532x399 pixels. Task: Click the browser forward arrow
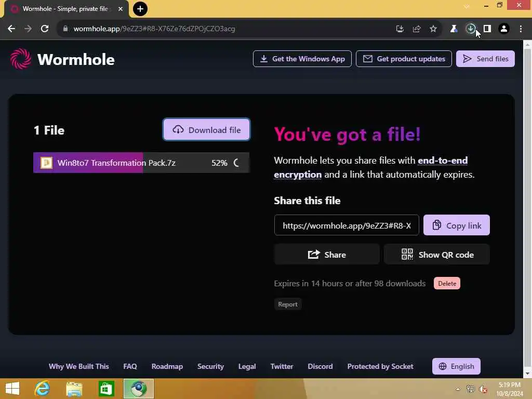coord(28,29)
